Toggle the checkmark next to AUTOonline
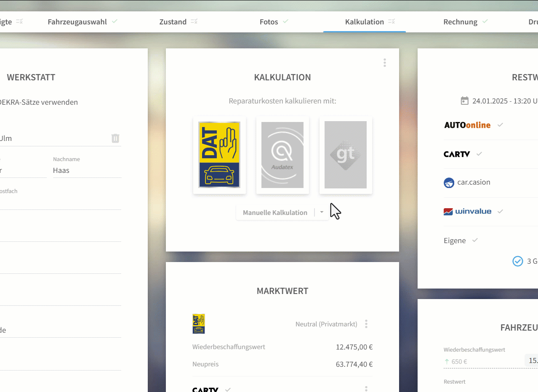This screenshot has width=538, height=392. (500, 125)
